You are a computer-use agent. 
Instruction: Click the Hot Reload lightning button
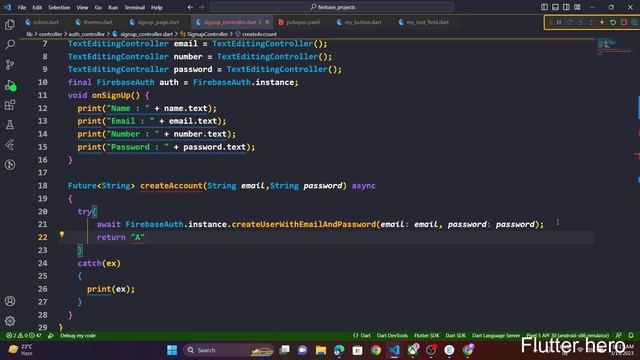(602, 22)
